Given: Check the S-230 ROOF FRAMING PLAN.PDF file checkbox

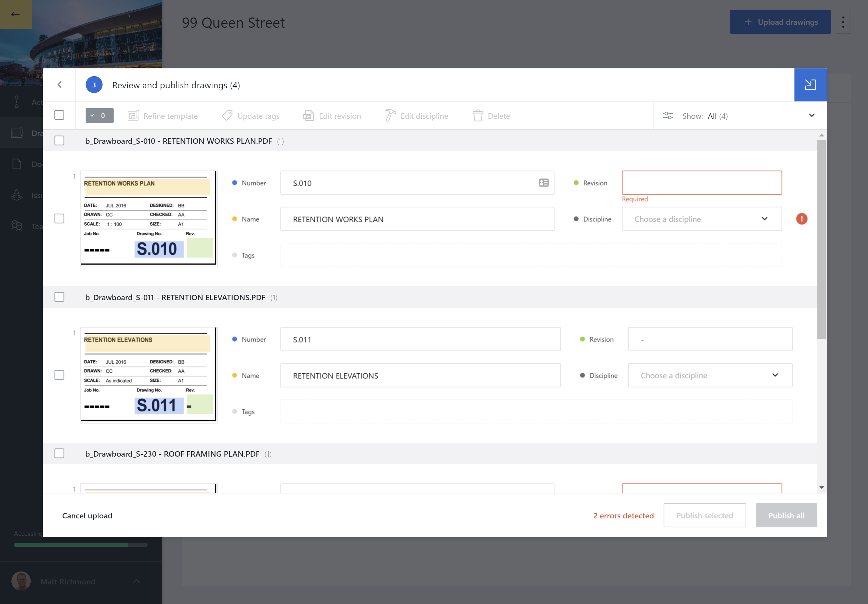Looking at the screenshot, I should pos(59,454).
